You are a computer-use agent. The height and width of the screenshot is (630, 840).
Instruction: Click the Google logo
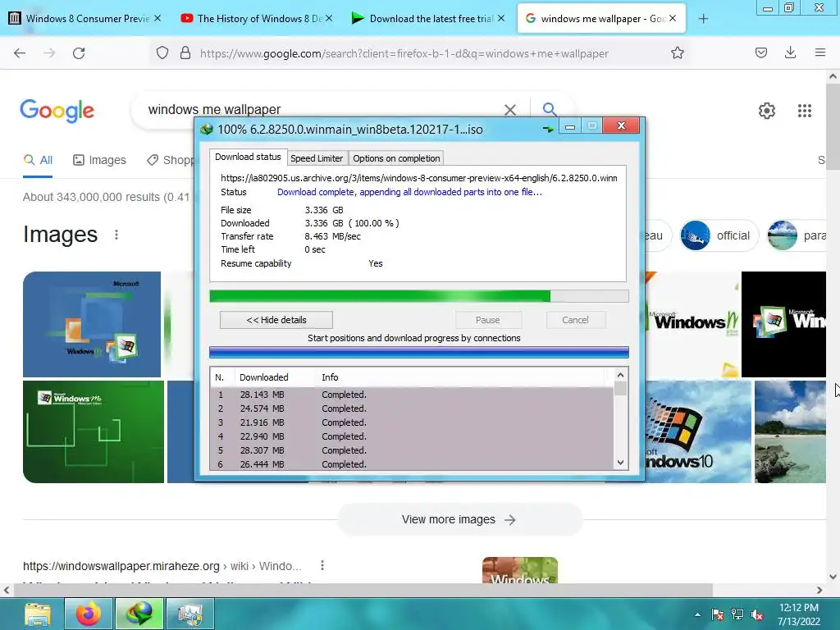click(x=57, y=111)
